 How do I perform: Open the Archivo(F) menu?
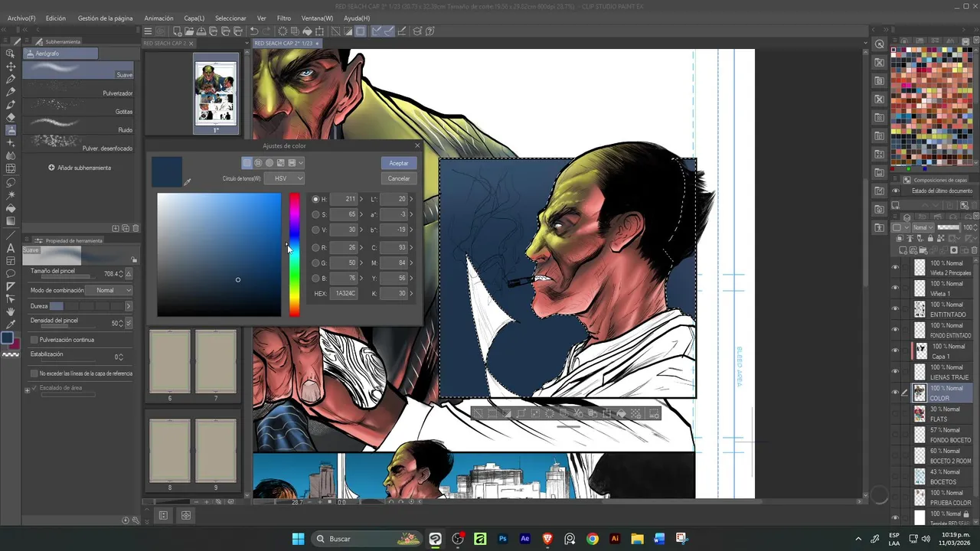pyautogui.click(x=21, y=18)
